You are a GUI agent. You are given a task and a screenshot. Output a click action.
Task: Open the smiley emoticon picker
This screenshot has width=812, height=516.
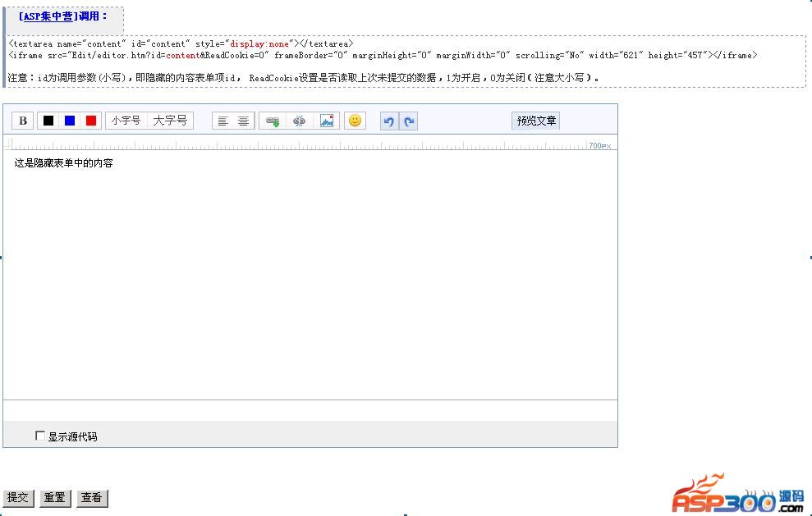[355, 121]
